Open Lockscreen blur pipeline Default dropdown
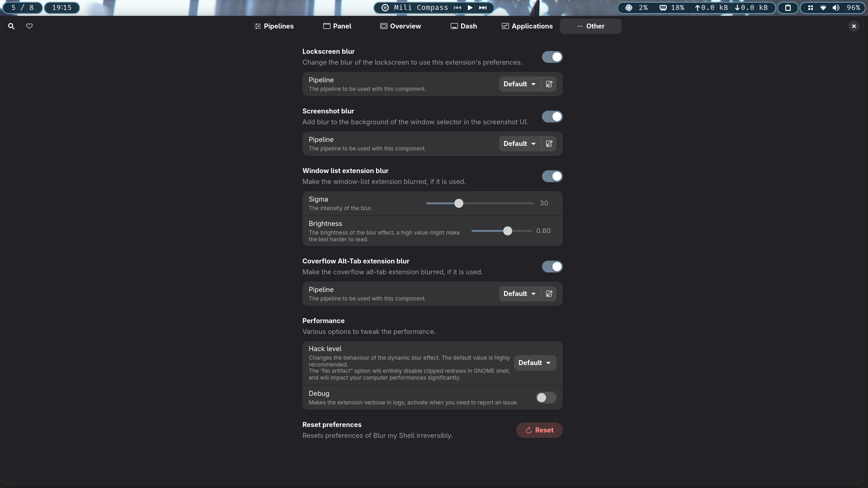This screenshot has height=488, width=868. tap(519, 84)
